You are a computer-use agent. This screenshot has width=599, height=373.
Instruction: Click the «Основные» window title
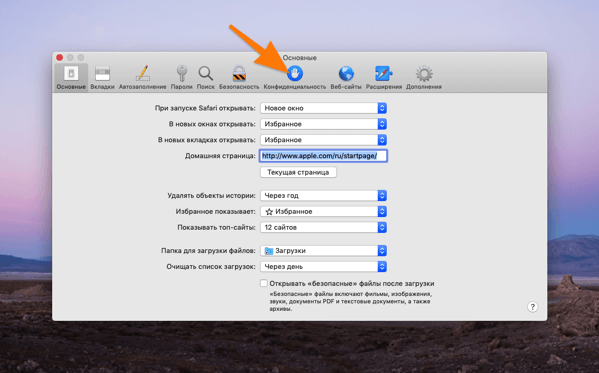point(300,58)
